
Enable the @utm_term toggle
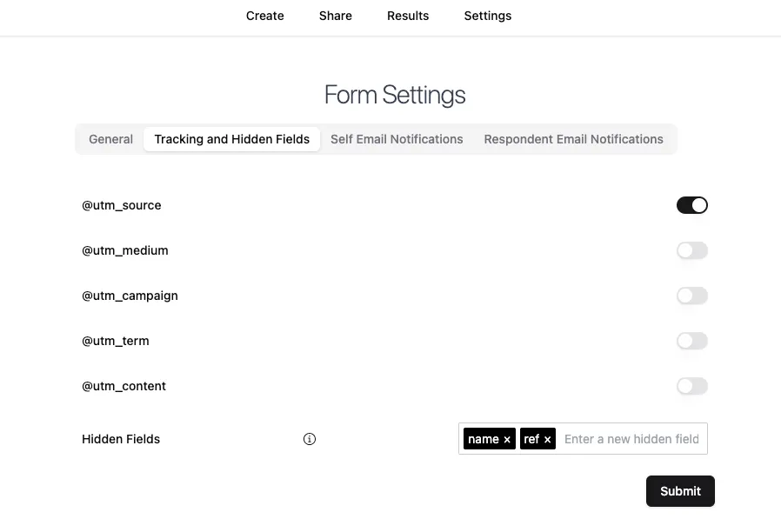(x=692, y=341)
